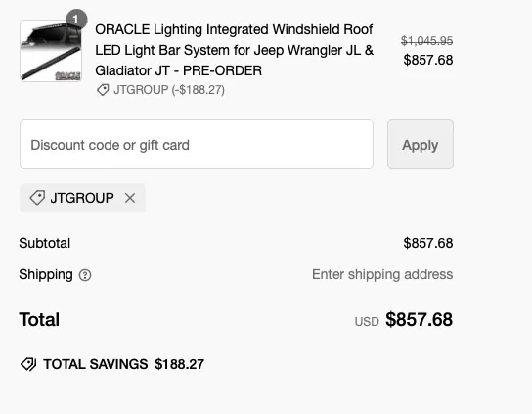Click the JTGROUP applied code chip label
The width and height of the screenshot is (532, 414).
pyautogui.click(x=82, y=198)
